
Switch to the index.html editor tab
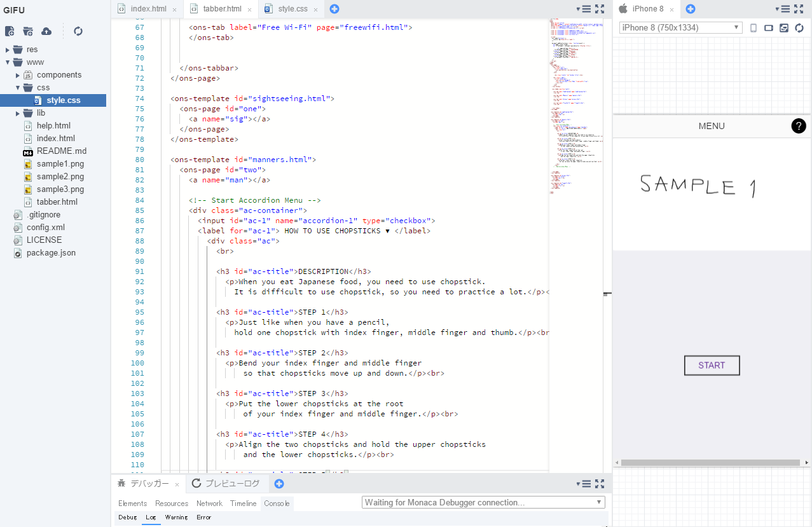click(148, 9)
